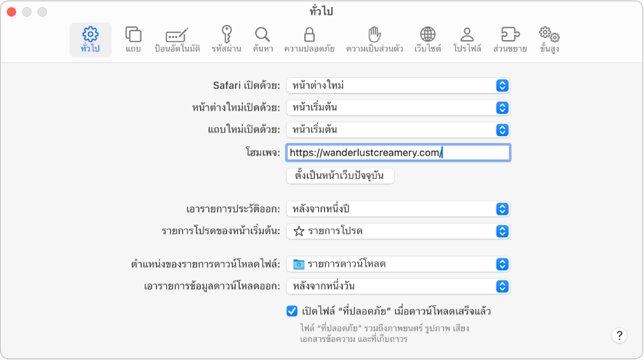This screenshot has height=360, width=644.
Task: Uncheck the open "ที่ปลอดภัย" files checkbox
Action: pyautogui.click(x=292, y=311)
